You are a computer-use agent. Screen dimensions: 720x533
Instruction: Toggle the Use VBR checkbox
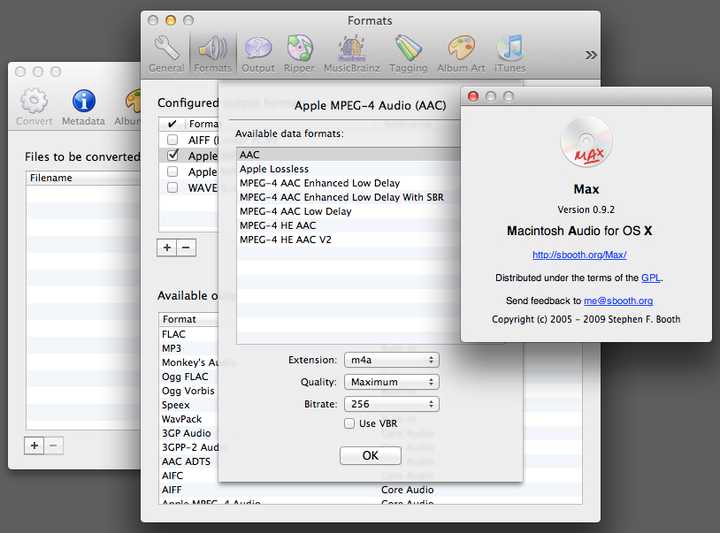click(349, 423)
